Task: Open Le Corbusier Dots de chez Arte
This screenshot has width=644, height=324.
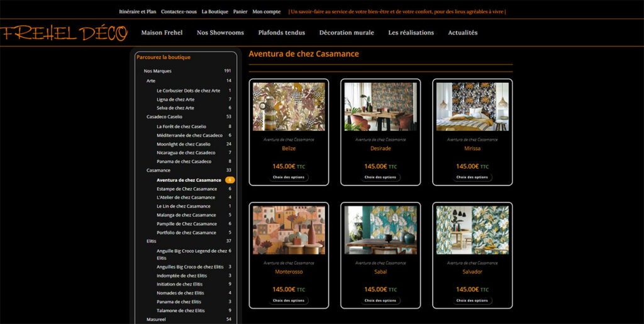Action: pos(189,91)
